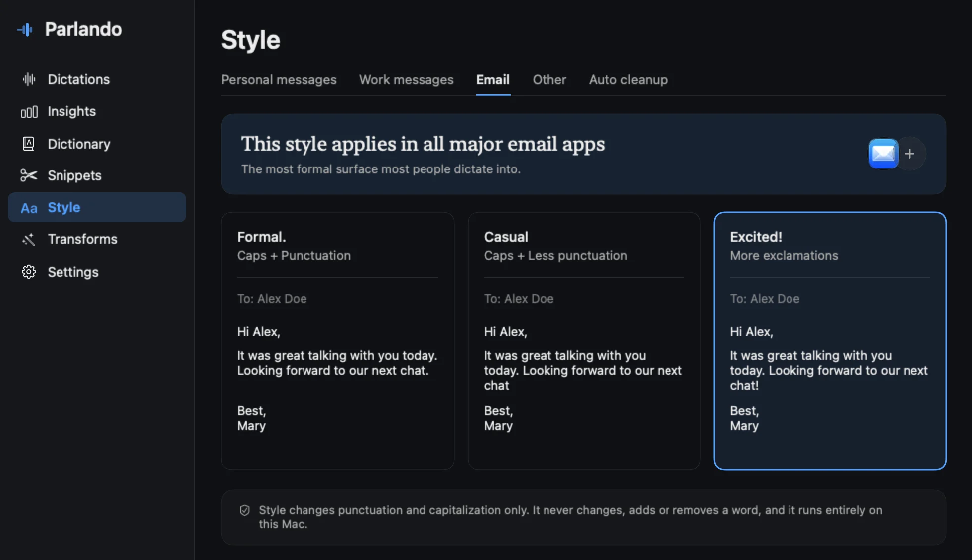The width and height of the screenshot is (972, 560).
Task: Choose the Formal. style card
Action: [338, 341]
